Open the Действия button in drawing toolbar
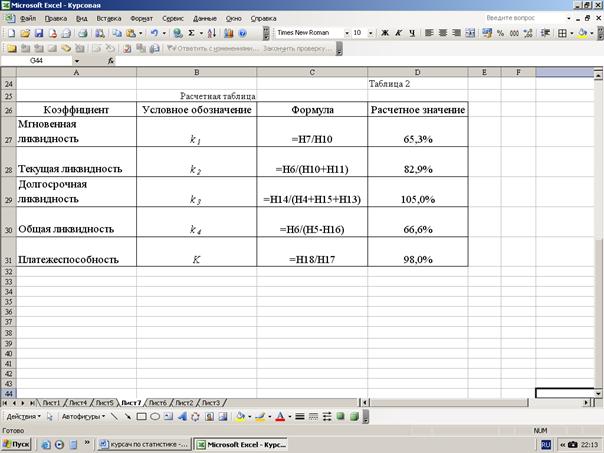 click(24, 415)
